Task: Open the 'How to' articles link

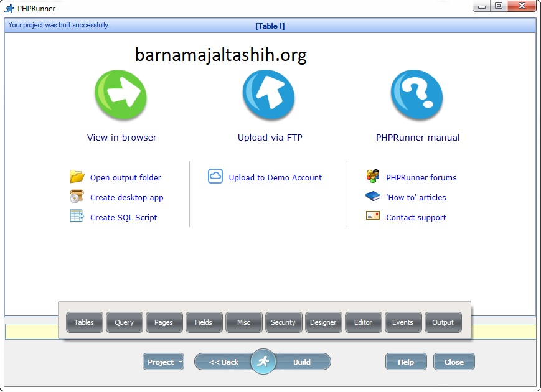Action: coord(416,197)
